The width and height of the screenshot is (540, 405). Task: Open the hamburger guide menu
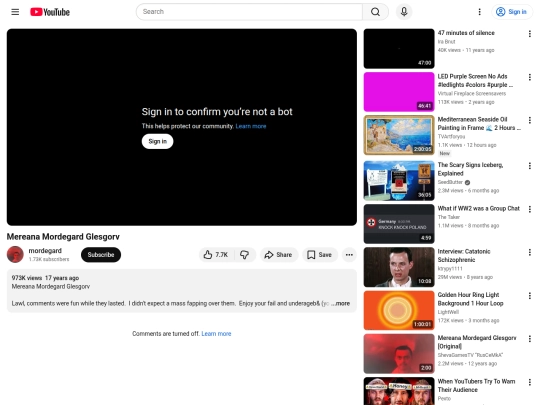pos(15,12)
